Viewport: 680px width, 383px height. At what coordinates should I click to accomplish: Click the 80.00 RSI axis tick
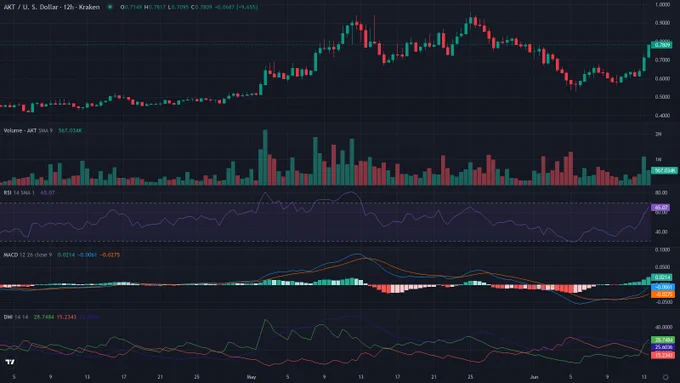(x=661, y=193)
